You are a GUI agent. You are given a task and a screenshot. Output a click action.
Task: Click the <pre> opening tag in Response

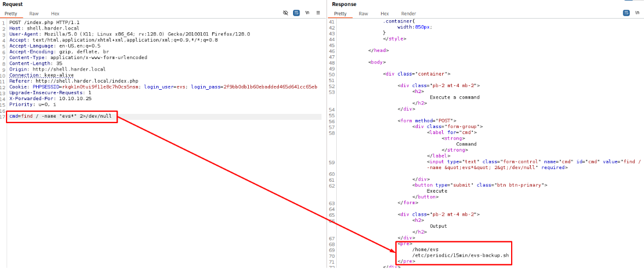click(405, 244)
